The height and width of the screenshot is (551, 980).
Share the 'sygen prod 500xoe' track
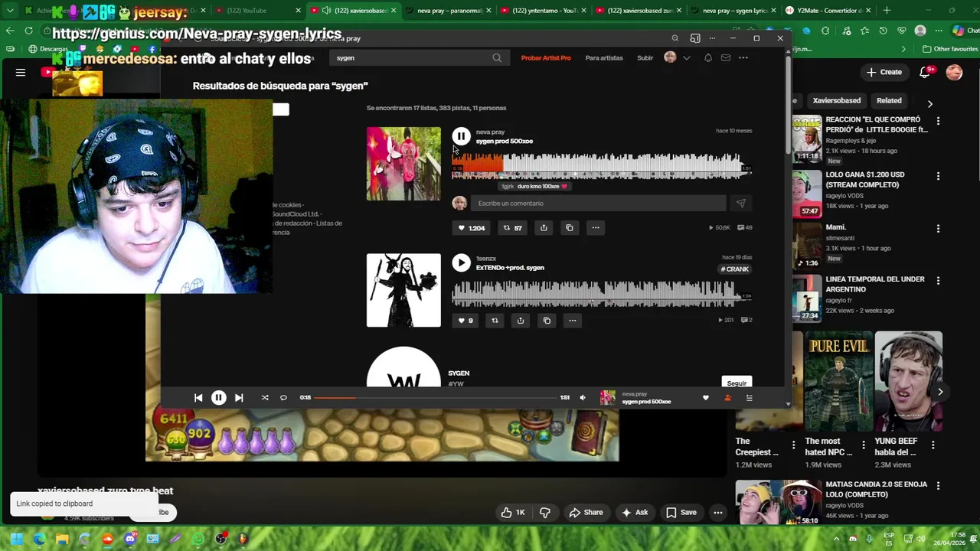coord(544,227)
